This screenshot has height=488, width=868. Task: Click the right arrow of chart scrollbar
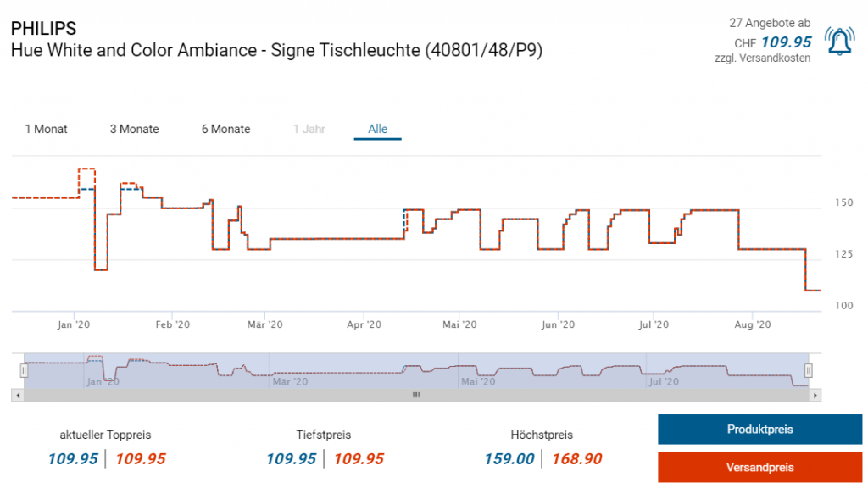(x=815, y=395)
